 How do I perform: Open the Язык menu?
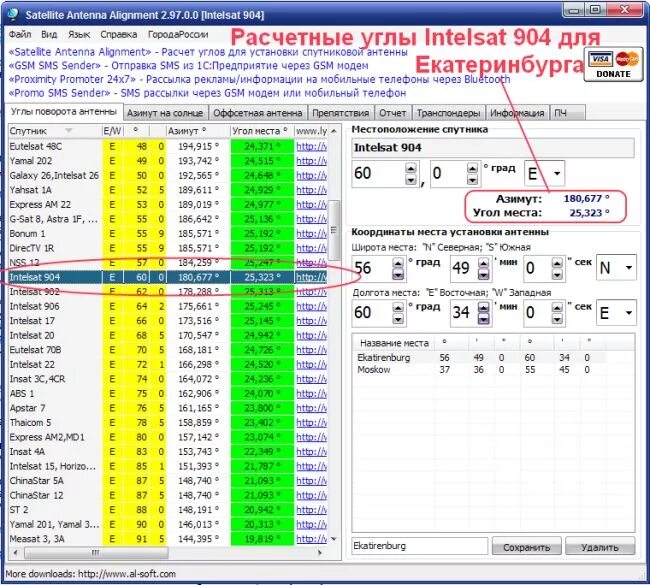coord(79,34)
